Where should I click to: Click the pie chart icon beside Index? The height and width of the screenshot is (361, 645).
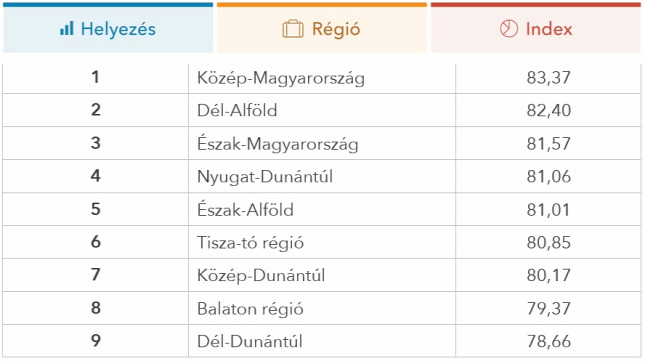coord(508,29)
